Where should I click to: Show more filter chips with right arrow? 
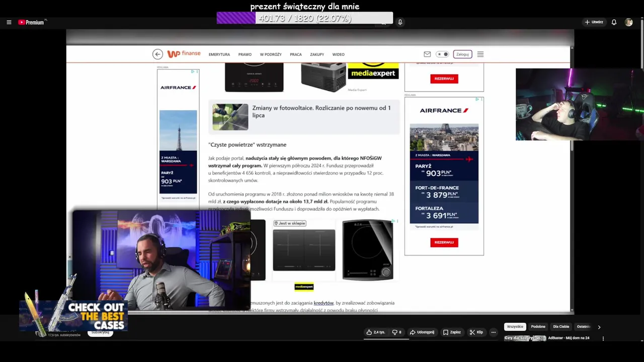click(x=599, y=327)
